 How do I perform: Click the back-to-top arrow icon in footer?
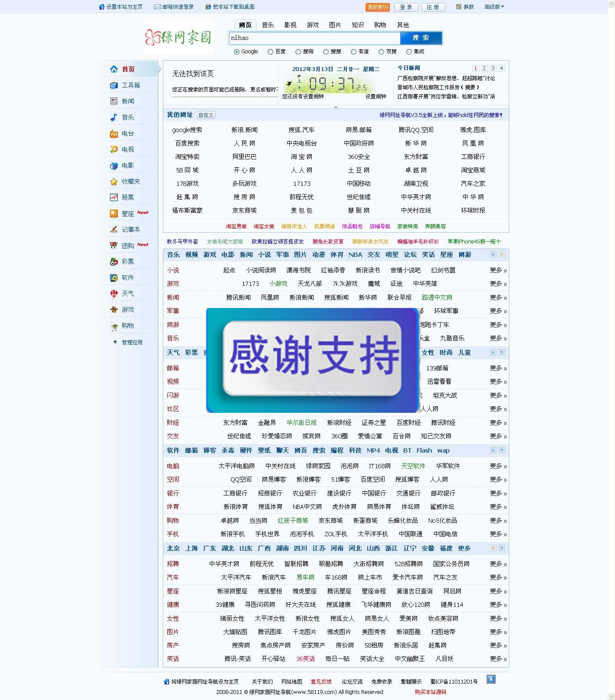pos(491,679)
